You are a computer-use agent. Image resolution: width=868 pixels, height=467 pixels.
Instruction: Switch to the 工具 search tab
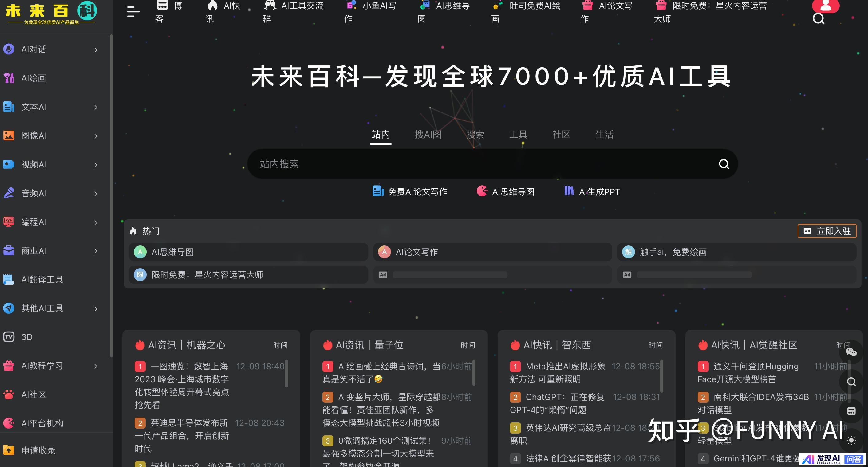pyautogui.click(x=518, y=134)
